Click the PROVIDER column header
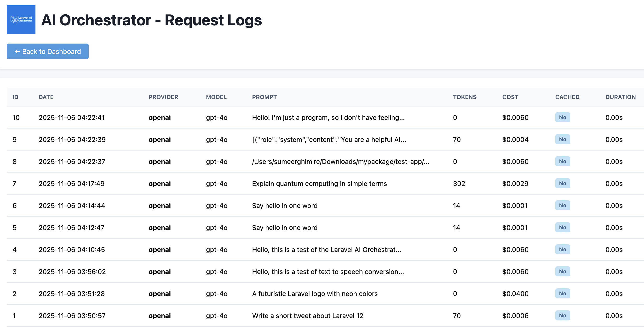Image resolution: width=644 pixels, height=336 pixels. point(163,97)
